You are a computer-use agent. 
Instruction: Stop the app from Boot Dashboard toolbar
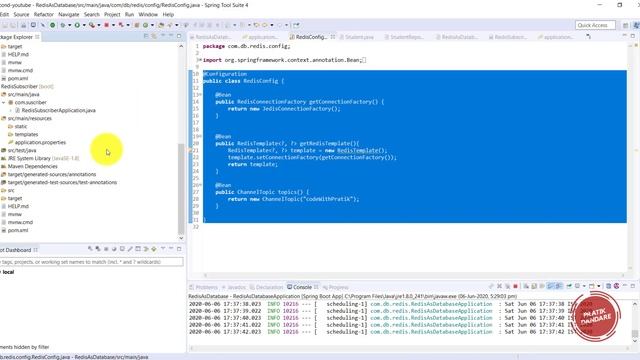point(106,249)
